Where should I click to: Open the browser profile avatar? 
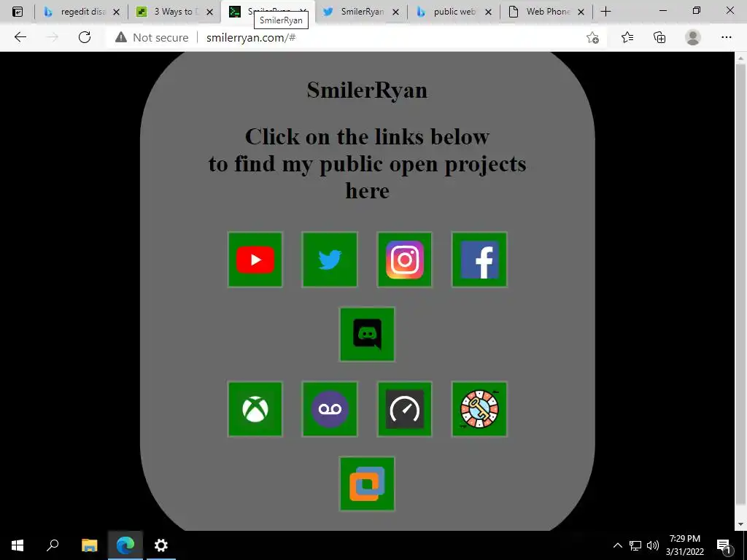(x=693, y=37)
